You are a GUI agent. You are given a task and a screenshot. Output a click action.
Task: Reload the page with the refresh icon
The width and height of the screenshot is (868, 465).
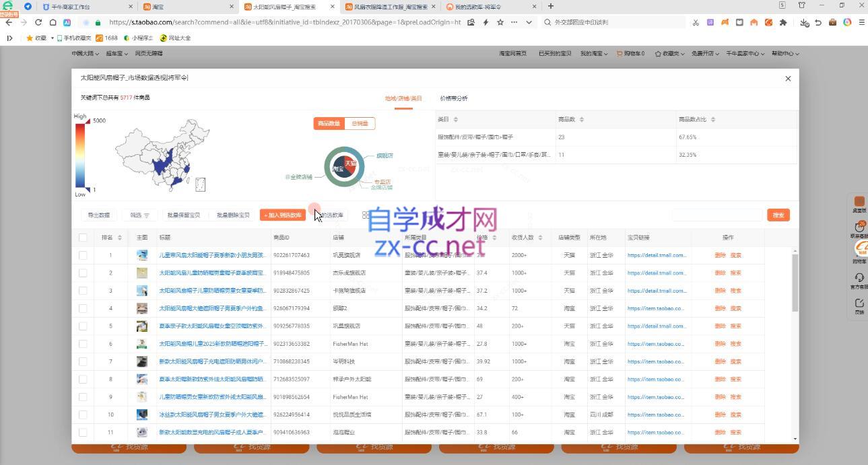[38, 22]
